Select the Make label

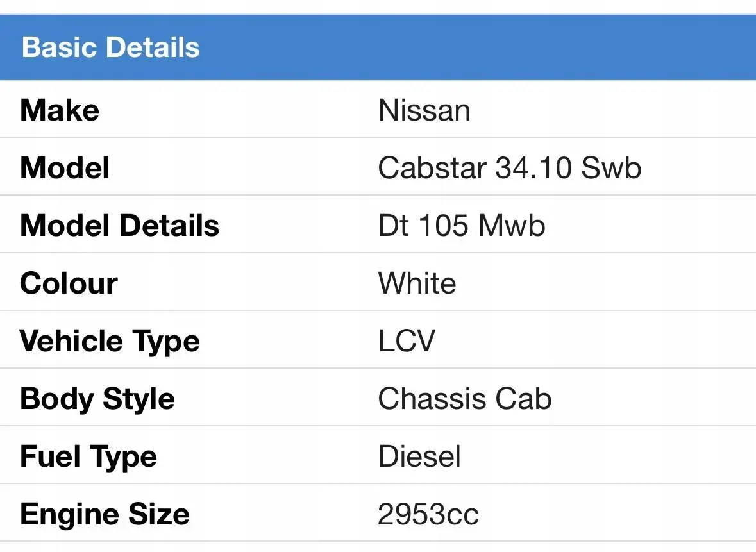[60, 110]
